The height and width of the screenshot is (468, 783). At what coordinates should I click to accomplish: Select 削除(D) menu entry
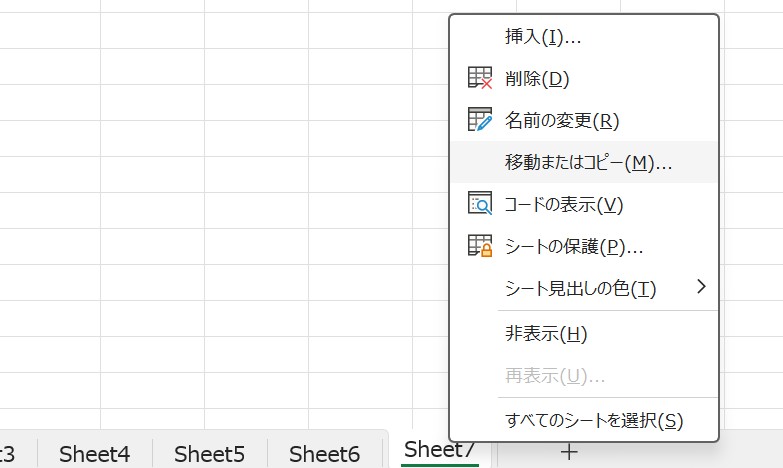coord(537,79)
